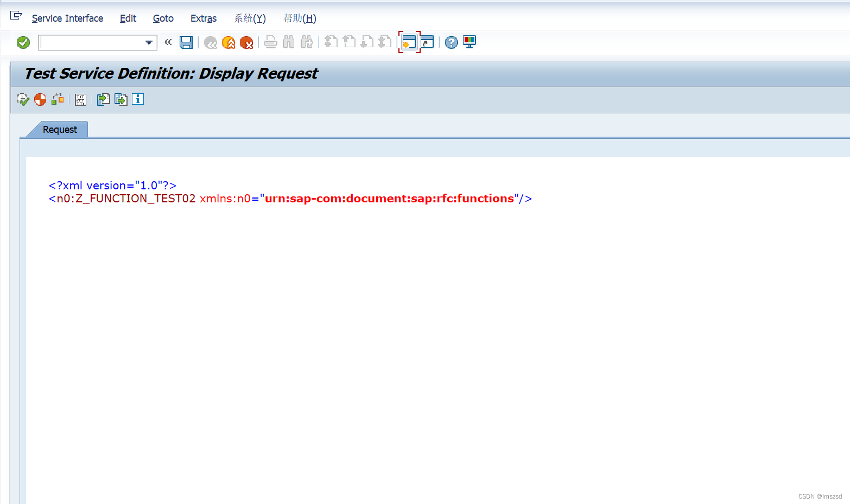
Task: Open the command field history dropdown arrow
Action: coord(149,42)
